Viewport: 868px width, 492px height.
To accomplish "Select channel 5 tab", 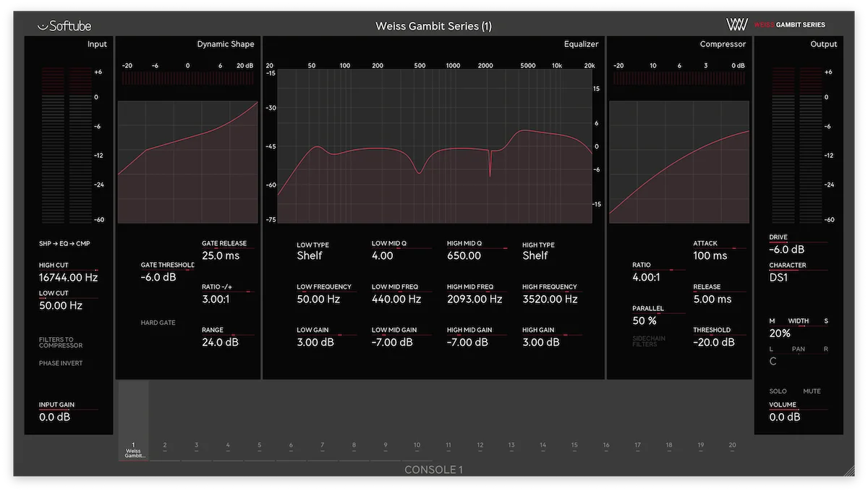I will 260,447.
